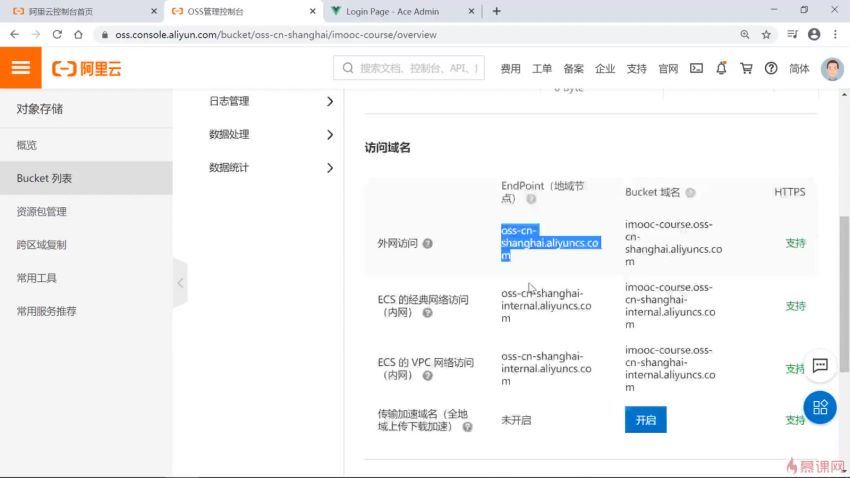The height and width of the screenshot is (478, 850).
Task: Click help icon beside ECS 的经典网络访问
Action: 428,313
